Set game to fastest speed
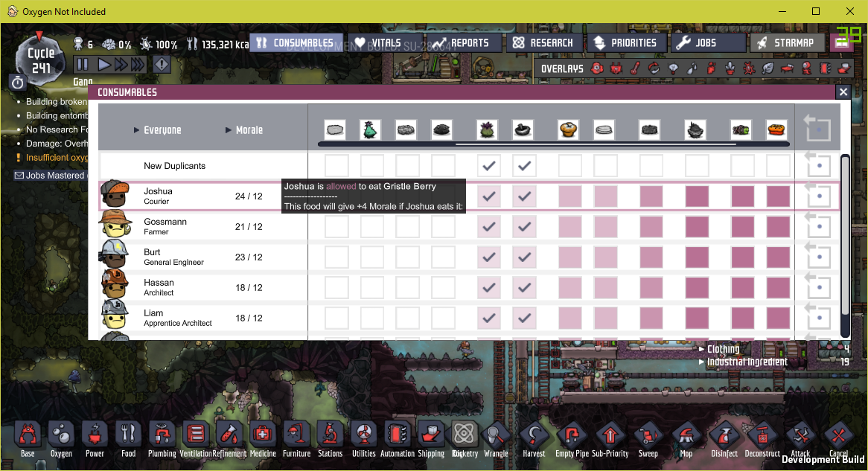Viewport: 868px width, 471px height. [x=138, y=65]
